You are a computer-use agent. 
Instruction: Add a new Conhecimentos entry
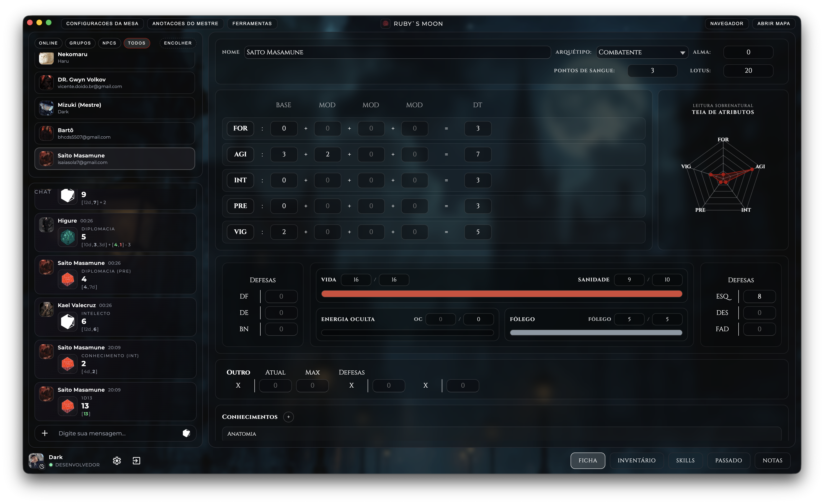pyautogui.click(x=288, y=417)
